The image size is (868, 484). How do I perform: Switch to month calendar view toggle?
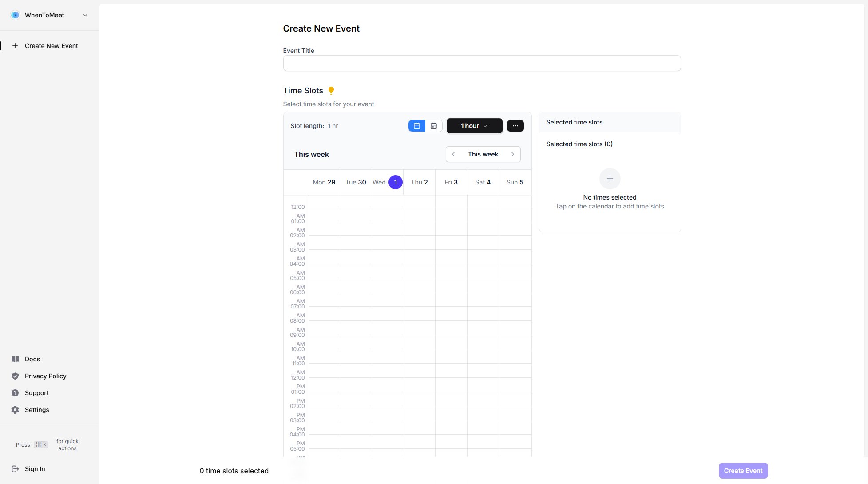434,126
